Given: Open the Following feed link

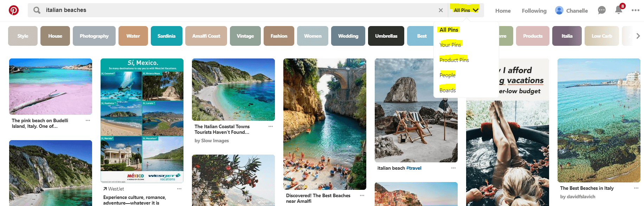Looking at the screenshot, I should 534,11.
